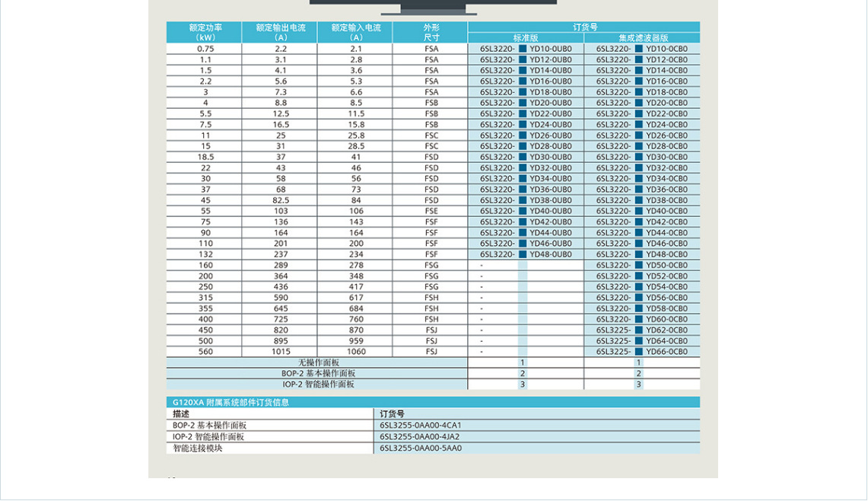868x501 pixels.
Task: Select the 143 input current cell
Action: point(356,222)
